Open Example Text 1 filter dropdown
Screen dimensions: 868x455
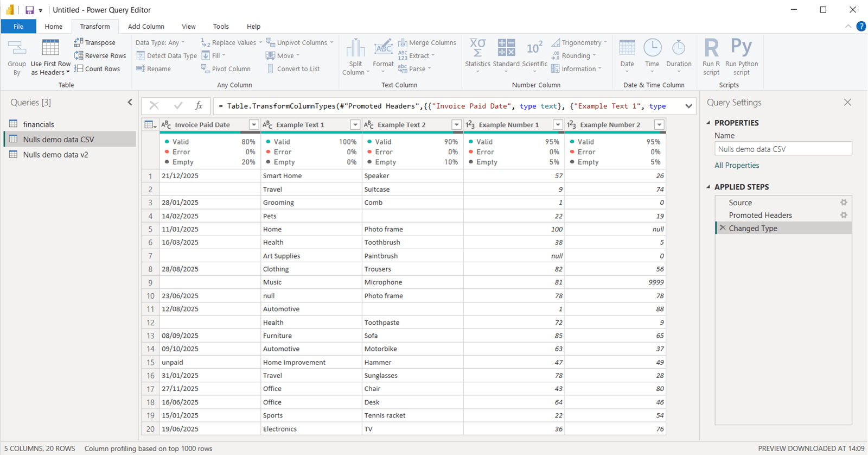[x=355, y=125]
